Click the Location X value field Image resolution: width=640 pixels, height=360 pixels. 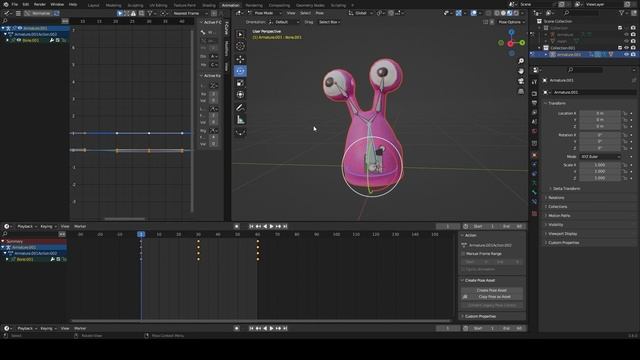pos(600,113)
